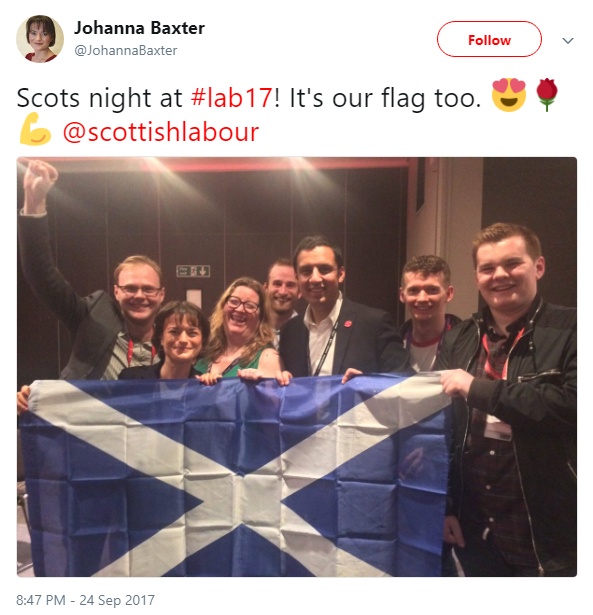Follow Johanna Baxter
593x615 pixels.
pos(489,39)
